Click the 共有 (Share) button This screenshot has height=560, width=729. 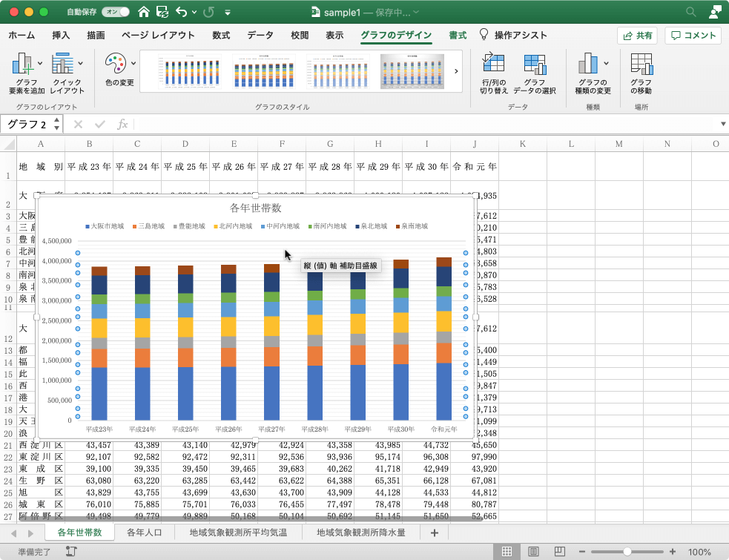coord(637,36)
